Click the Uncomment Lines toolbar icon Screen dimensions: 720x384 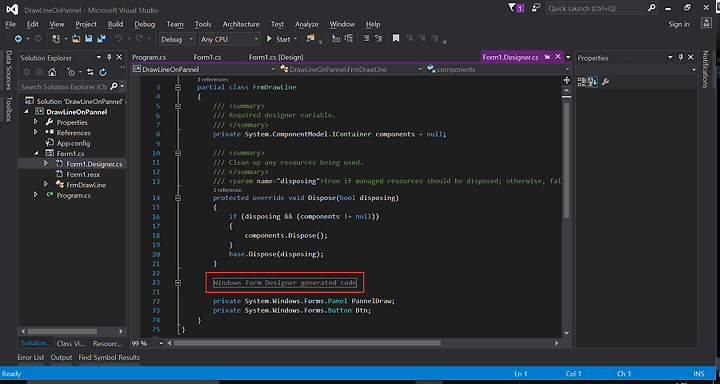378,39
